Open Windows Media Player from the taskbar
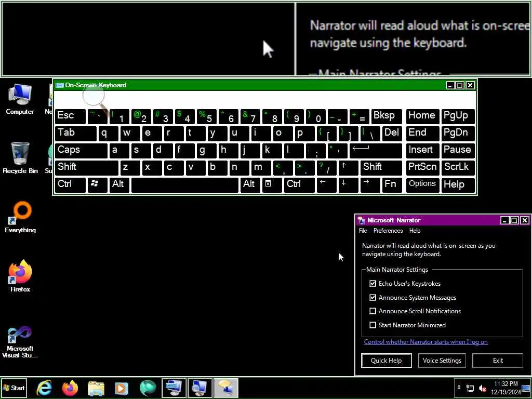Image resolution: width=532 pixels, height=399 pixels. point(122,388)
